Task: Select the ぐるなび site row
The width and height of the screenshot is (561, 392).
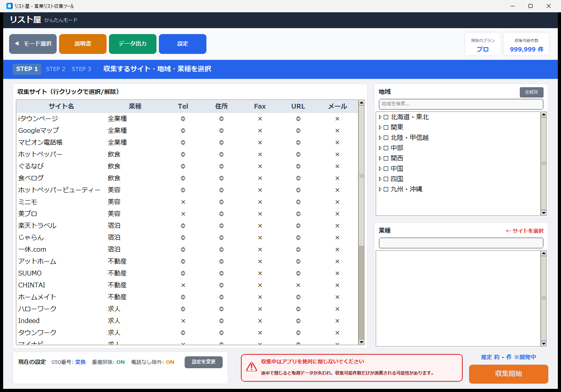Action: coord(187,166)
